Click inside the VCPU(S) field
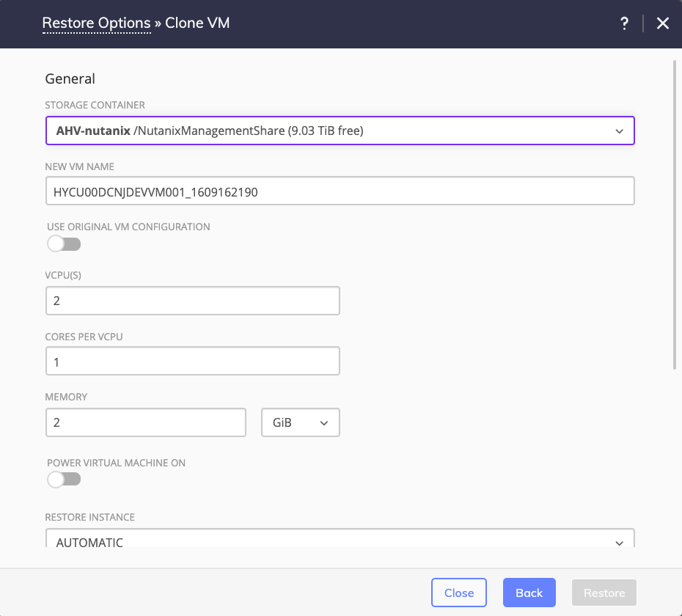 pos(192,301)
